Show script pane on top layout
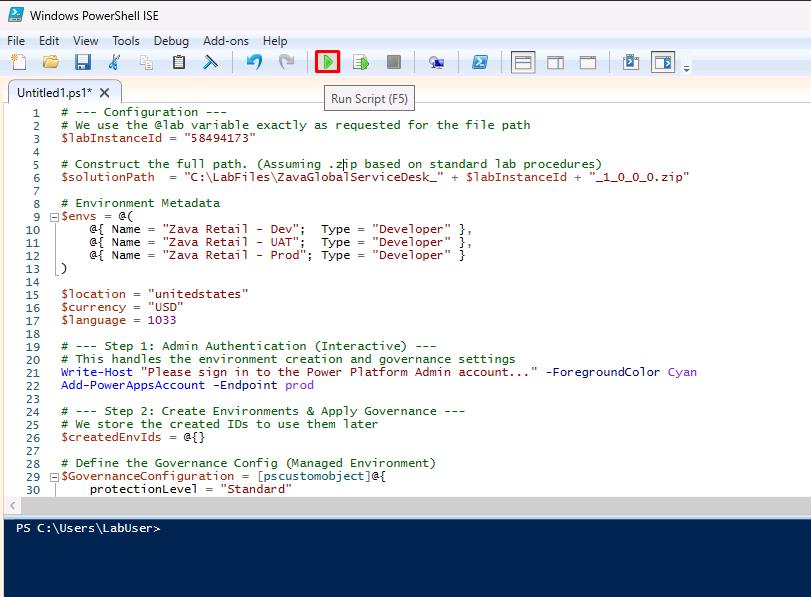 tap(523, 63)
